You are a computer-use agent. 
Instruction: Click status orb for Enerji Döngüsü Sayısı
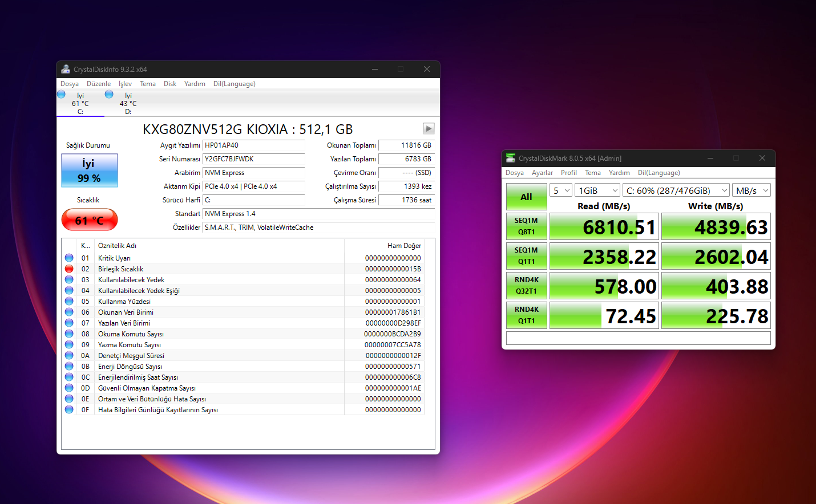click(x=69, y=366)
